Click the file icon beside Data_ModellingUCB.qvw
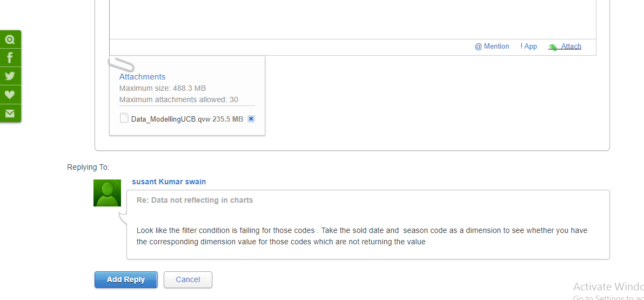The image size is (644, 300). point(124,118)
